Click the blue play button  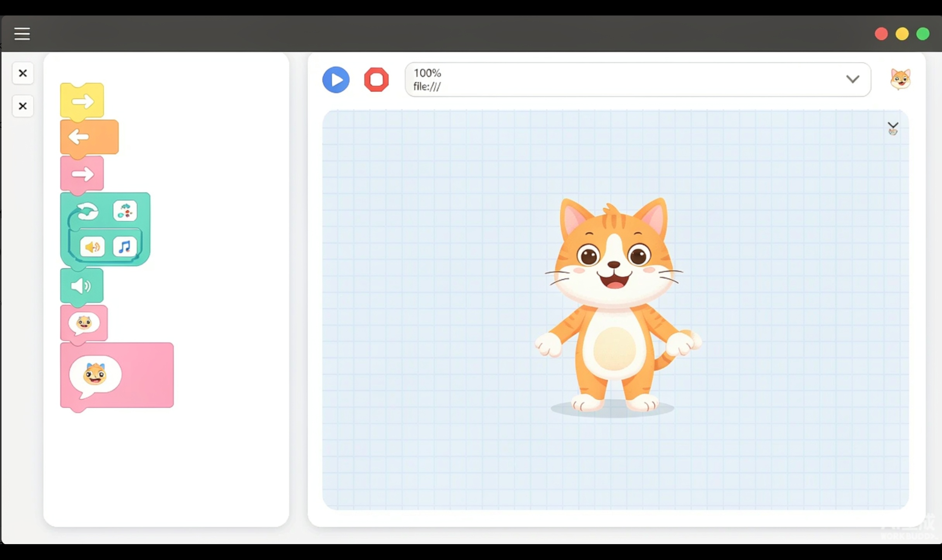coord(336,80)
